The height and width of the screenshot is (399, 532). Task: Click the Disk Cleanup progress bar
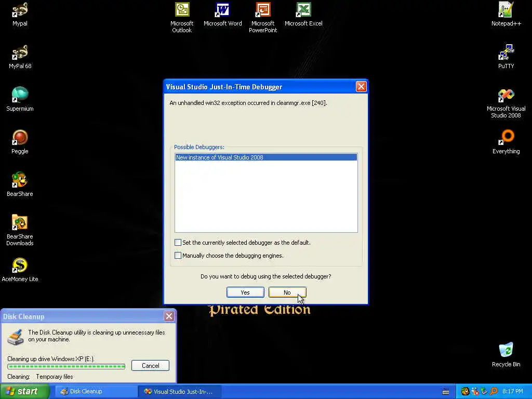pyautogui.click(x=66, y=366)
